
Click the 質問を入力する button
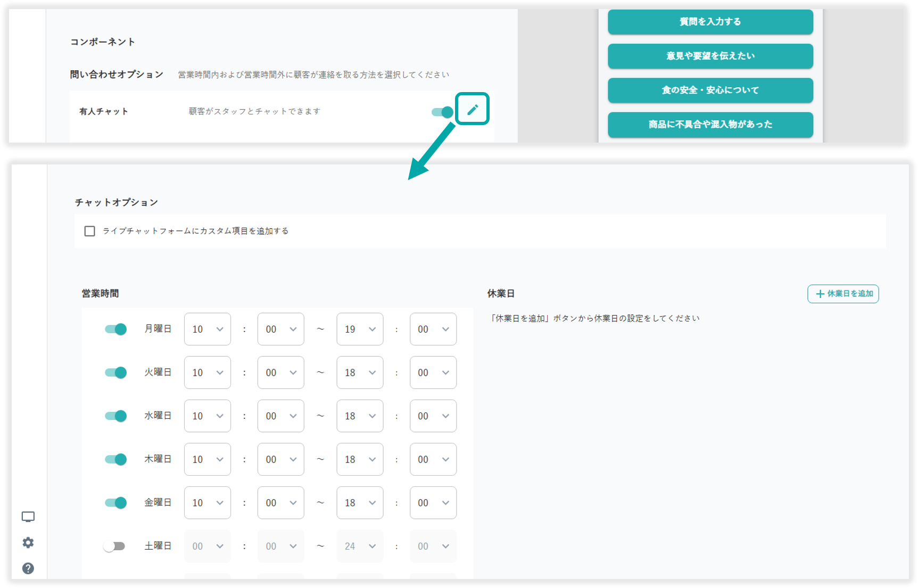[x=710, y=22]
